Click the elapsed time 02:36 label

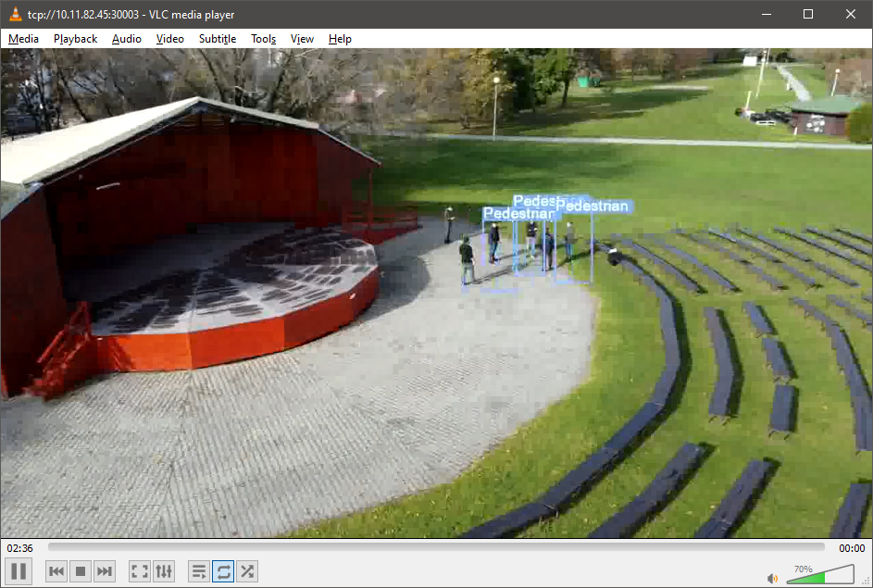[19, 548]
